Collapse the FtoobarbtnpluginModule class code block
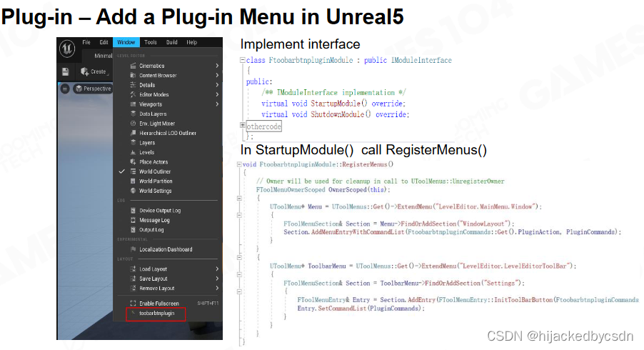The width and height of the screenshot is (644, 350). (x=242, y=60)
